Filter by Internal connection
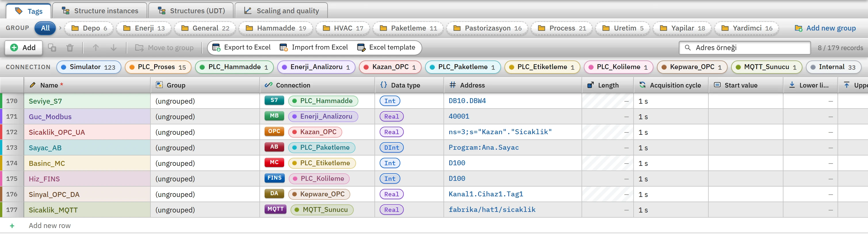The height and width of the screenshot is (243, 868). (x=833, y=67)
